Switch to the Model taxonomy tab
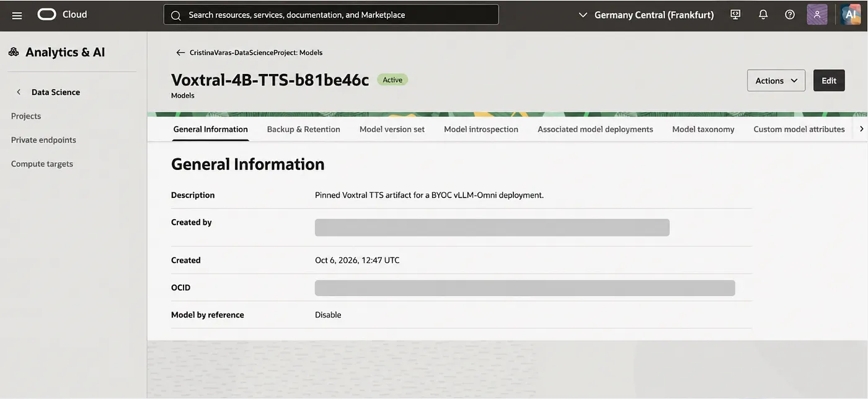868x399 pixels. (703, 129)
